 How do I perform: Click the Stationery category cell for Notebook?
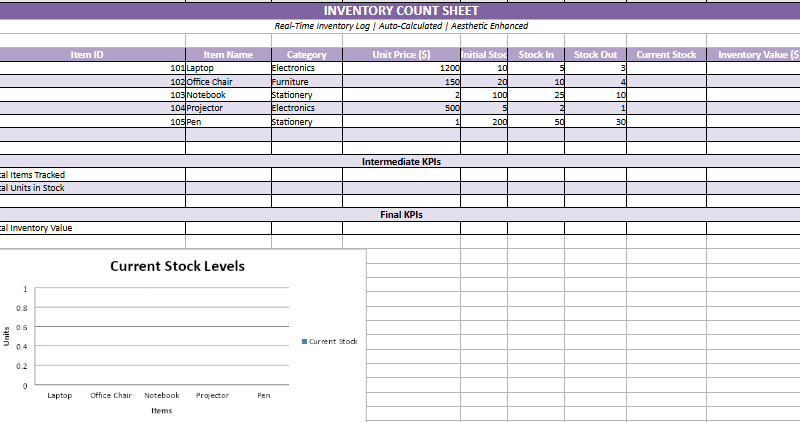tap(307, 95)
